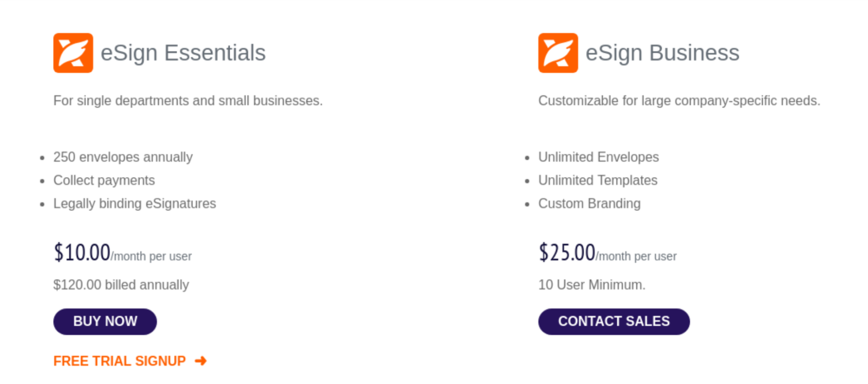Click the BUY NOW button

105,321
